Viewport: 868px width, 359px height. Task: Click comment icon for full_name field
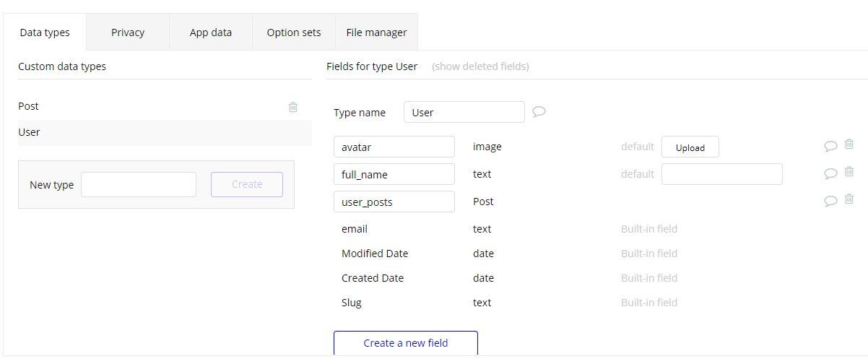coord(830,173)
